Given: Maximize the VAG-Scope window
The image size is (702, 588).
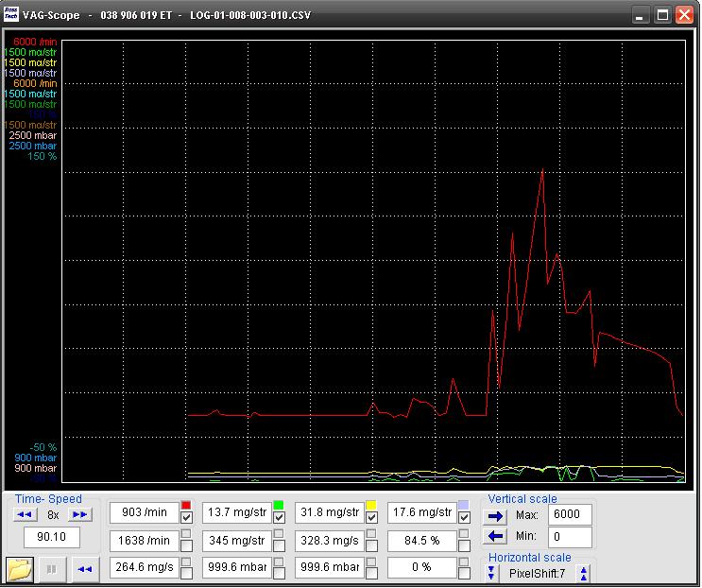Looking at the screenshot, I should tap(662, 15).
